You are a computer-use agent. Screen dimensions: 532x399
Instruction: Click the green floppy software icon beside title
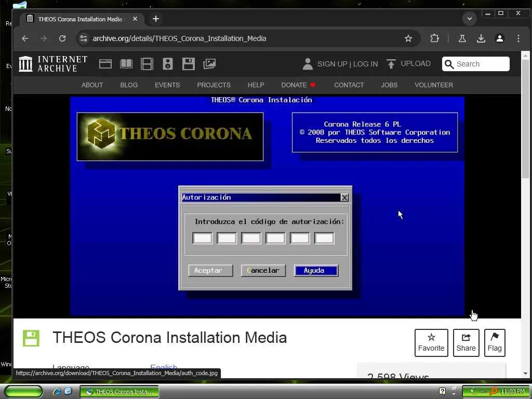click(31, 338)
